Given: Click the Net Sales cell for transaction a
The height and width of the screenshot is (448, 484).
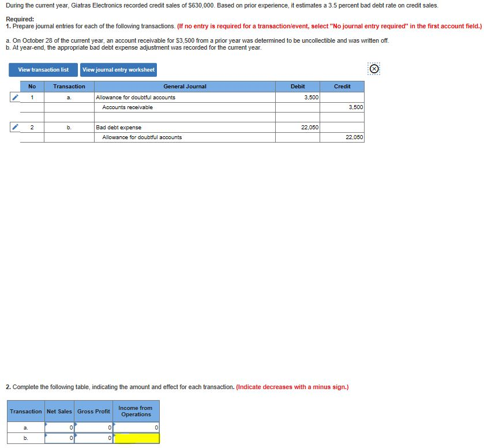Looking at the screenshot, I should pyautogui.click(x=60, y=427).
